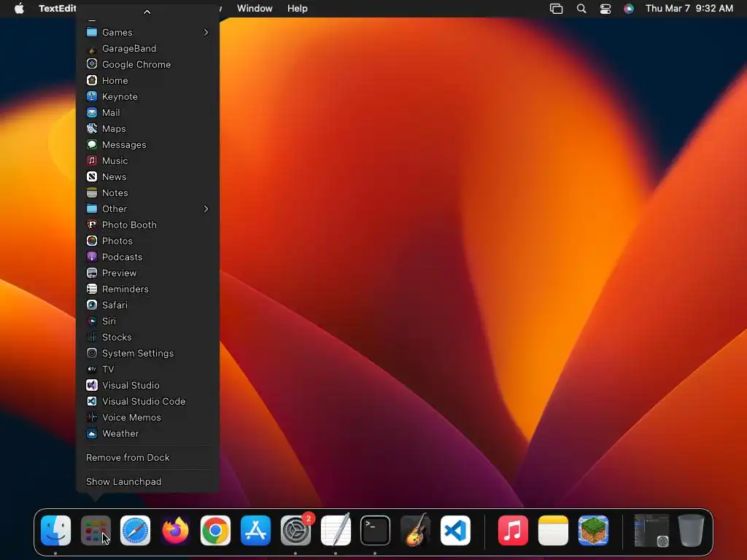Image resolution: width=747 pixels, height=560 pixels.
Task: Select Visual Studio Code from the app list
Action: (x=147, y=401)
